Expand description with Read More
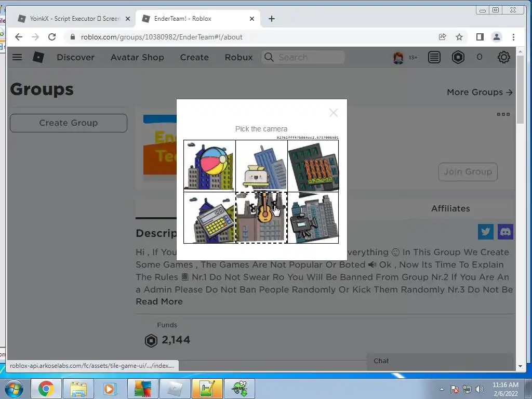This screenshot has height=399, width=532. 159,301
